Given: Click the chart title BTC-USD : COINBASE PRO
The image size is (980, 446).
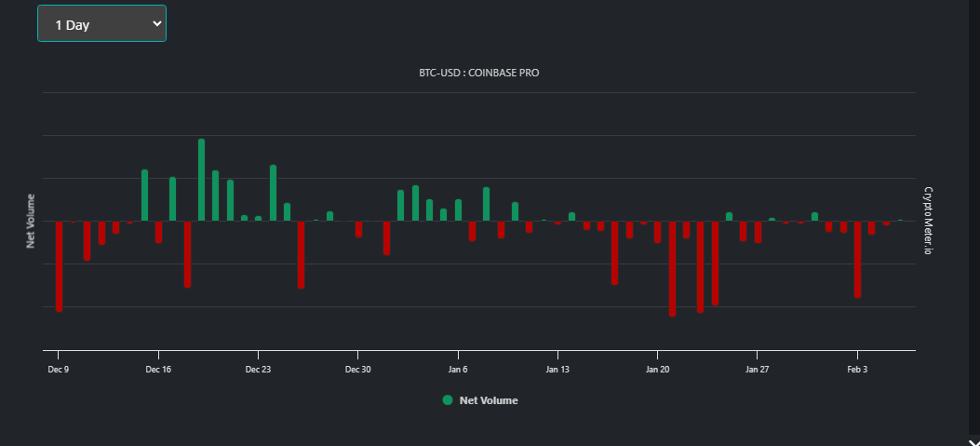Looking at the screenshot, I should point(478,73).
